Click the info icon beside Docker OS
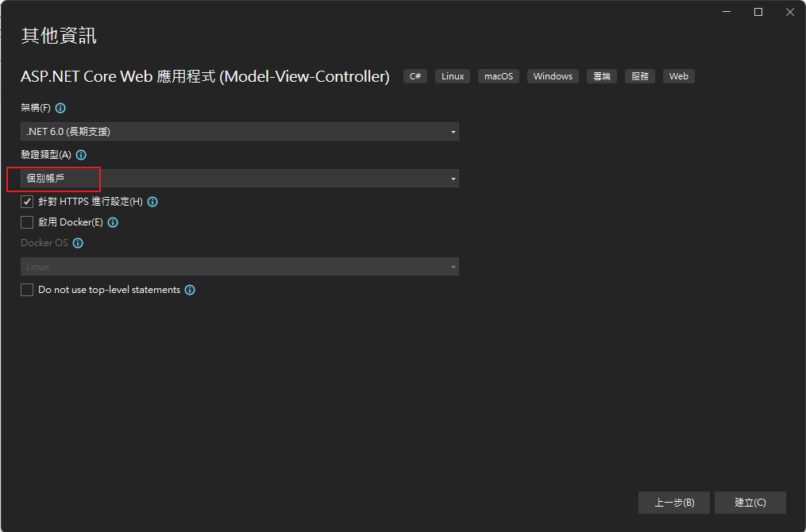Viewport: 806px width, 532px height. pyautogui.click(x=78, y=243)
